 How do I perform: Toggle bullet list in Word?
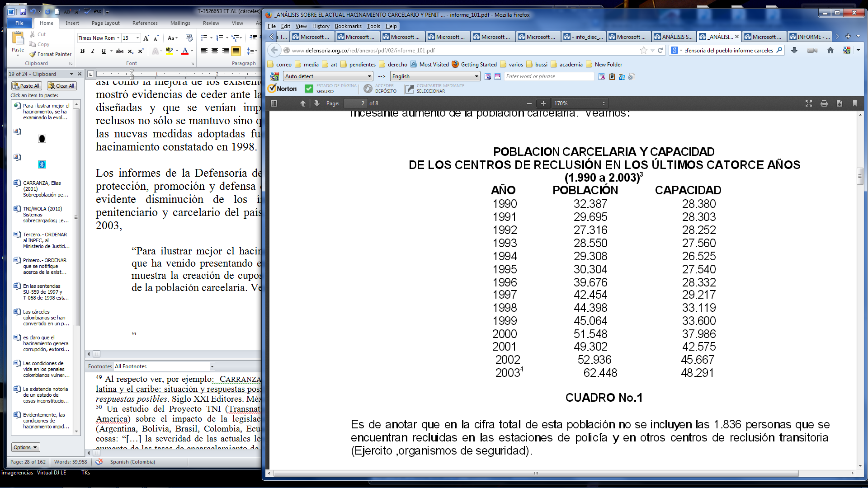[204, 38]
